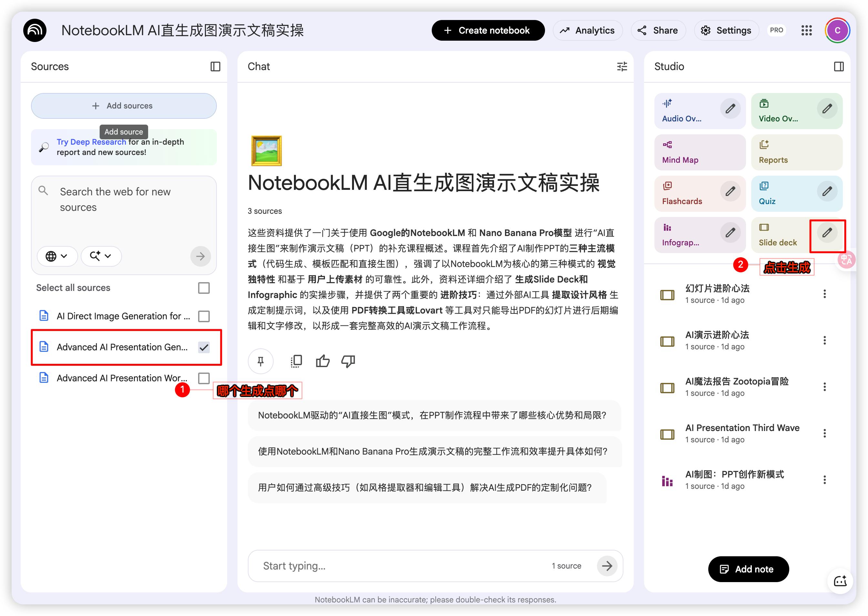Viewport: 868px width, 616px height.
Task: Collapse the Studio panel icon
Action: click(x=838, y=67)
